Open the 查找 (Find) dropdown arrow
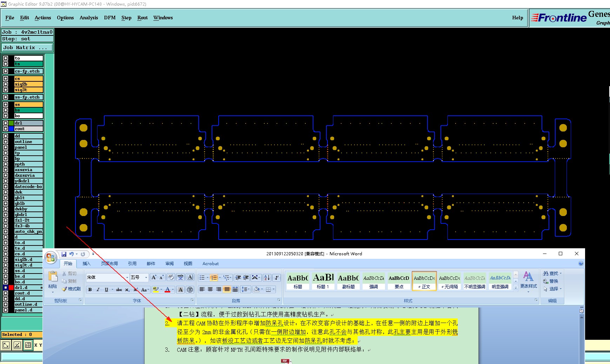The width and height of the screenshot is (610, 364). [x=561, y=273]
